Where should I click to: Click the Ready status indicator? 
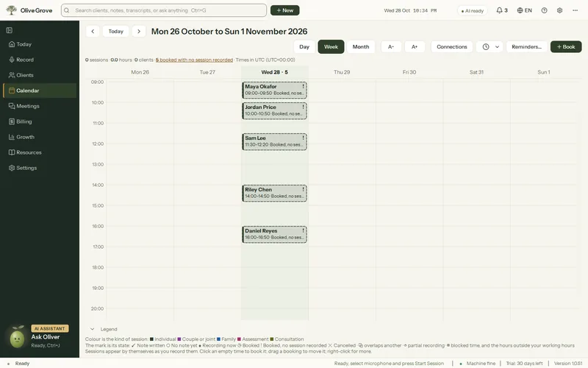click(19, 364)
